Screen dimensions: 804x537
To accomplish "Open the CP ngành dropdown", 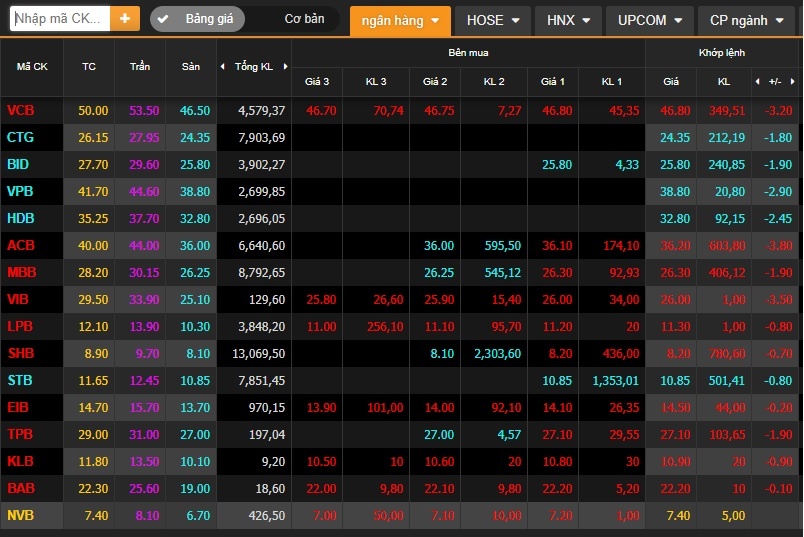I will point(746,20).
